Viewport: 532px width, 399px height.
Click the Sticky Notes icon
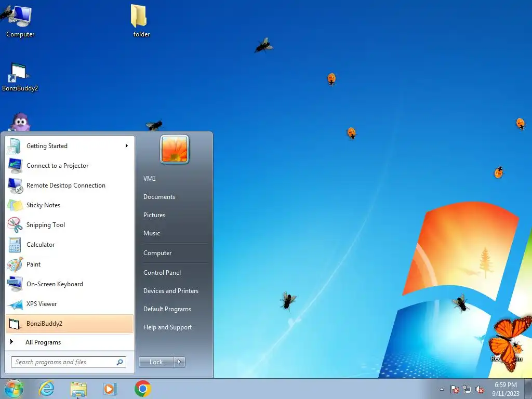click(15, 205)
